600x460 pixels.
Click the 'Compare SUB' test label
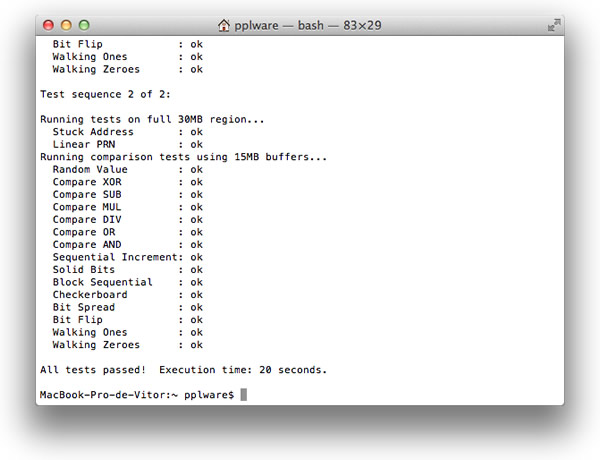[87, 194]
